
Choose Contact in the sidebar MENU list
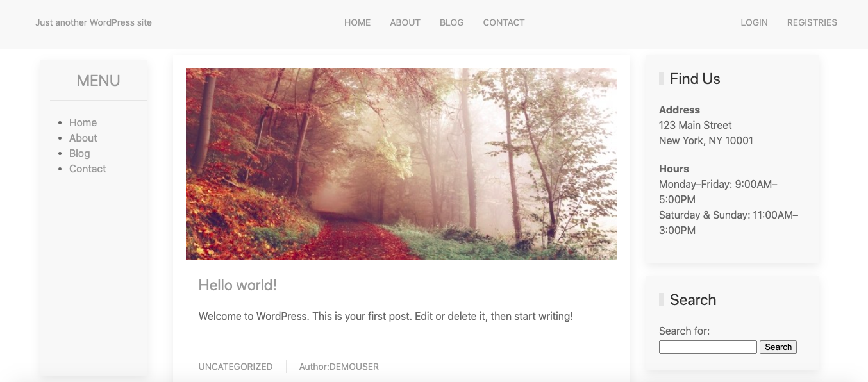point(87,169)
